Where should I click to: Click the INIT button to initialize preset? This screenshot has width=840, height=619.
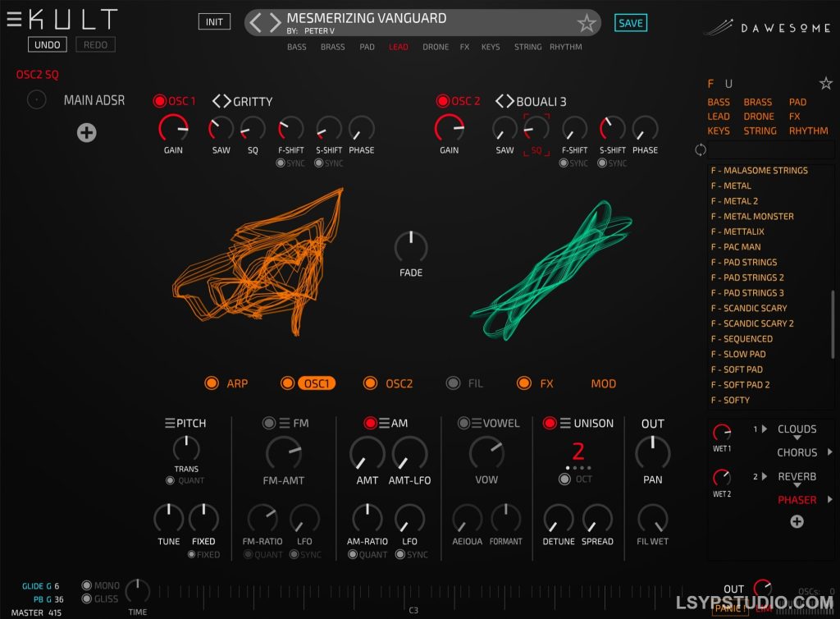[x=214, y=22]
